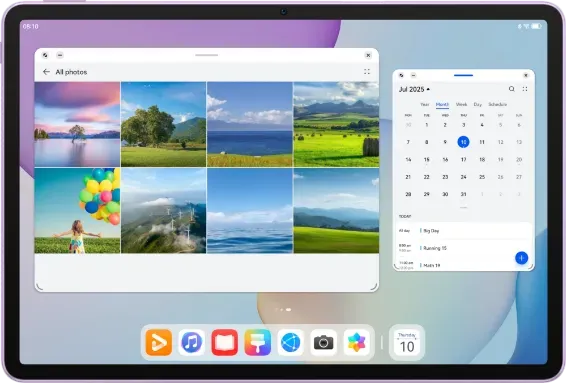The height and width of the screenshot is (383, 566).
Task: View the blue sea and clouds photo
Action: click(x=250, y=124)
